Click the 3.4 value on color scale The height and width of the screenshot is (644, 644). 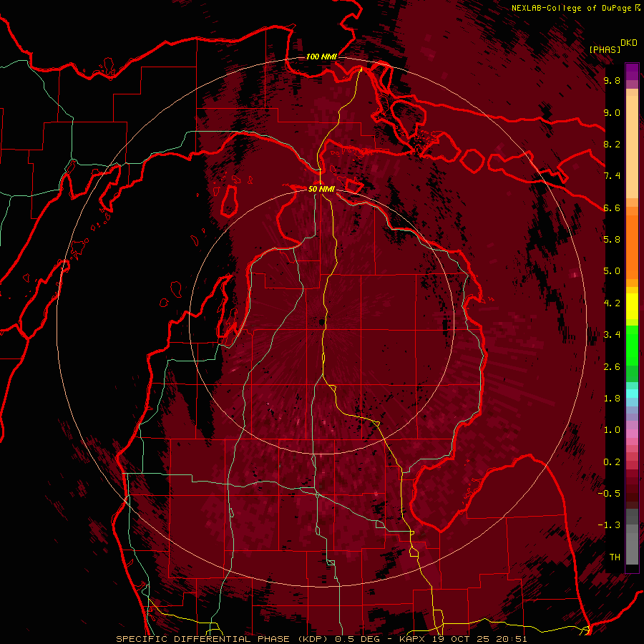click(x=612, y=335)
